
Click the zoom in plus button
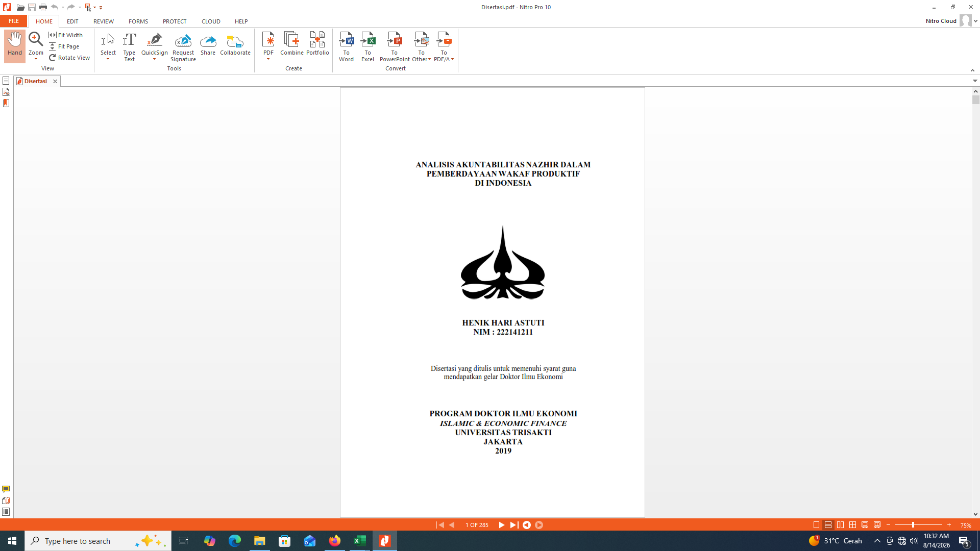point(949,525)
